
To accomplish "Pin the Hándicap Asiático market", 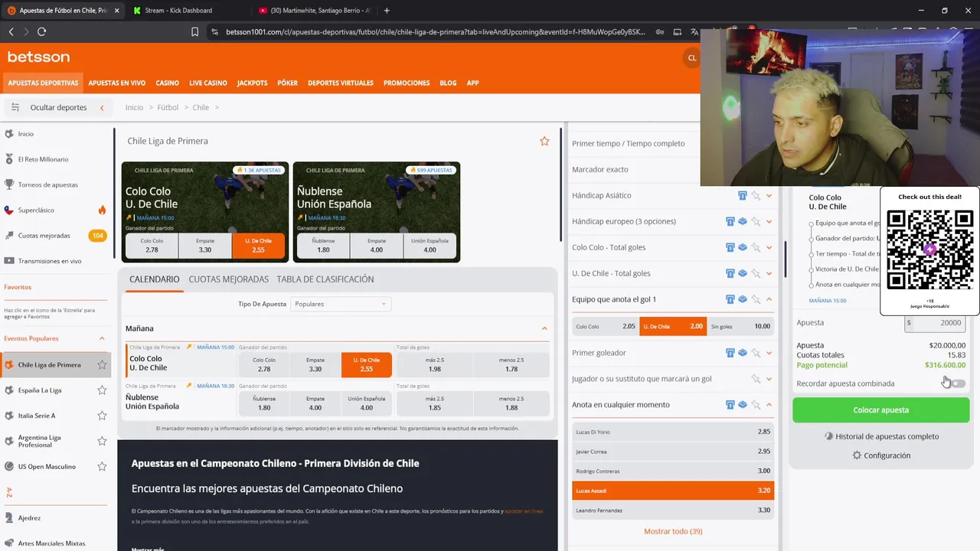I will click(x=756, y=196).
